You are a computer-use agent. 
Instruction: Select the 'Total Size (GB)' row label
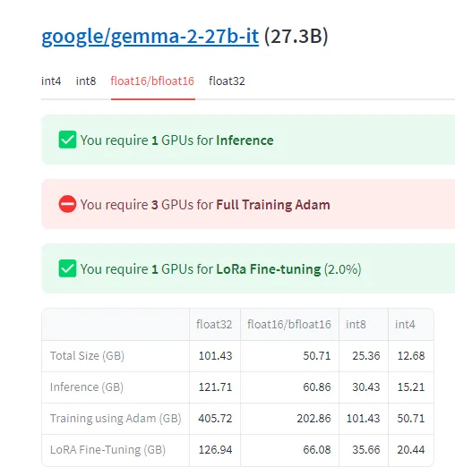point(87,356)
